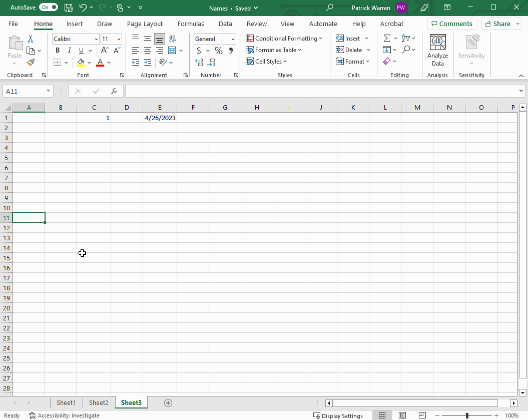
Task: Click the Borders icon
Action: click(57, 62)
